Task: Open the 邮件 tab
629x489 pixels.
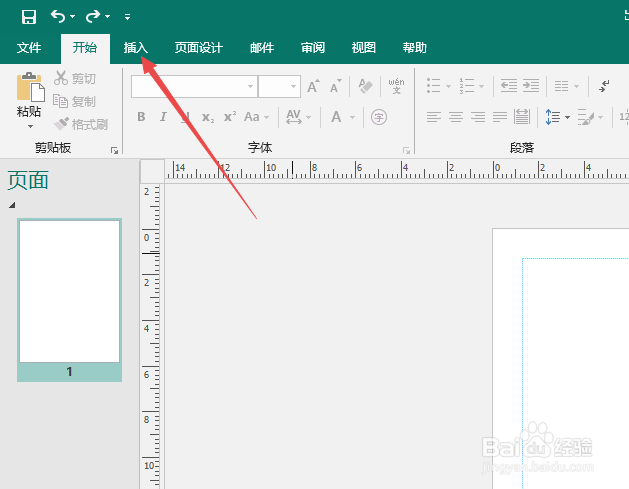Action: (x=262, y=48)
